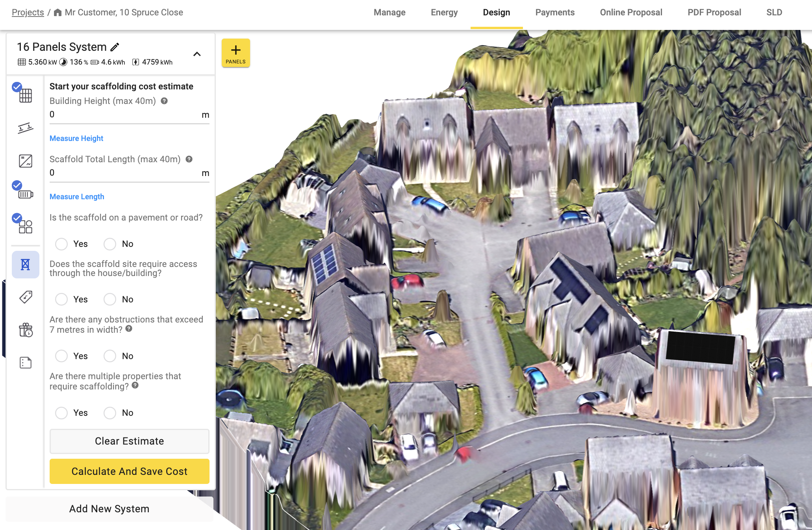Open the Online Proposal tab
Image resolution: width=812 pixels, height=530 pixels.
click(x=631, y=12)
